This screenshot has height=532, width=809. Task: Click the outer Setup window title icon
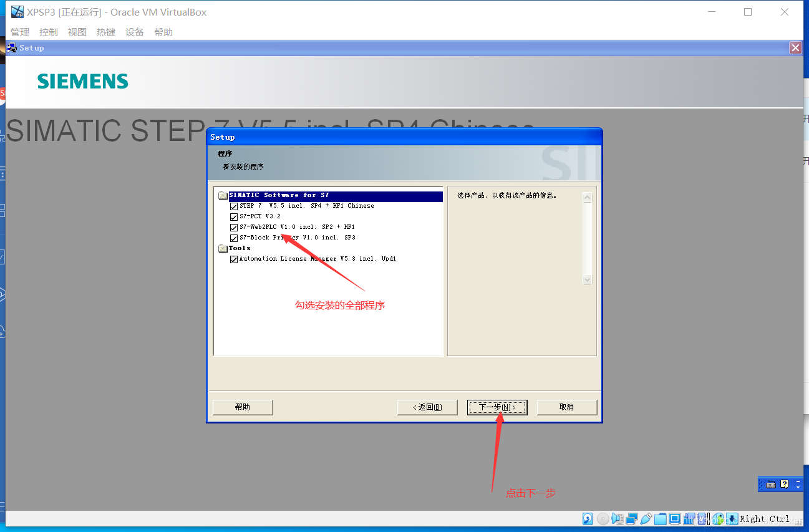pos(12,47)
